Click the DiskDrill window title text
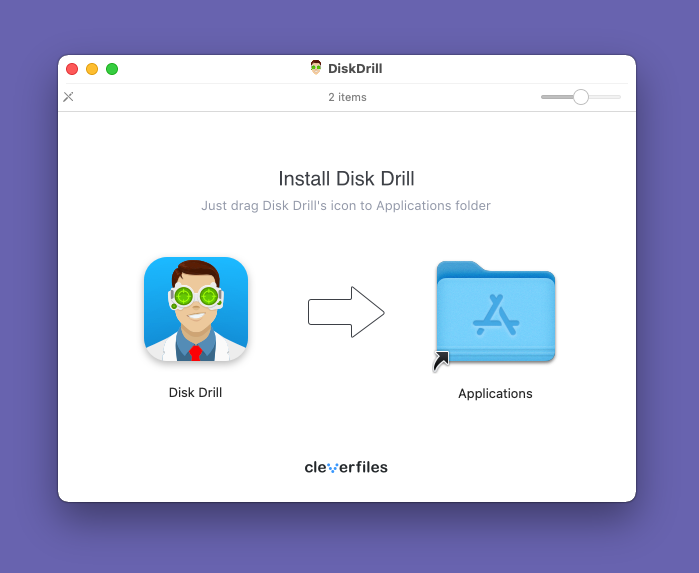 click(x=355, y=68)
